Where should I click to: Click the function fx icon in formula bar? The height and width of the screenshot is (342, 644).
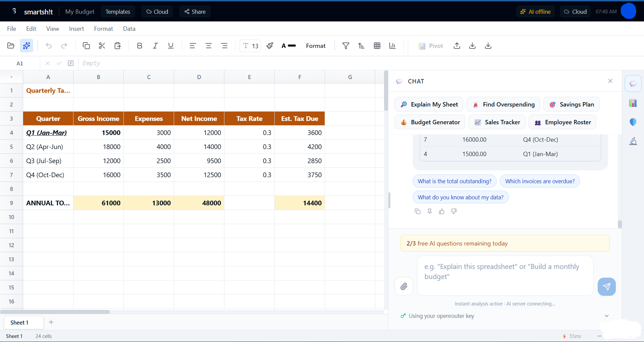71,63
